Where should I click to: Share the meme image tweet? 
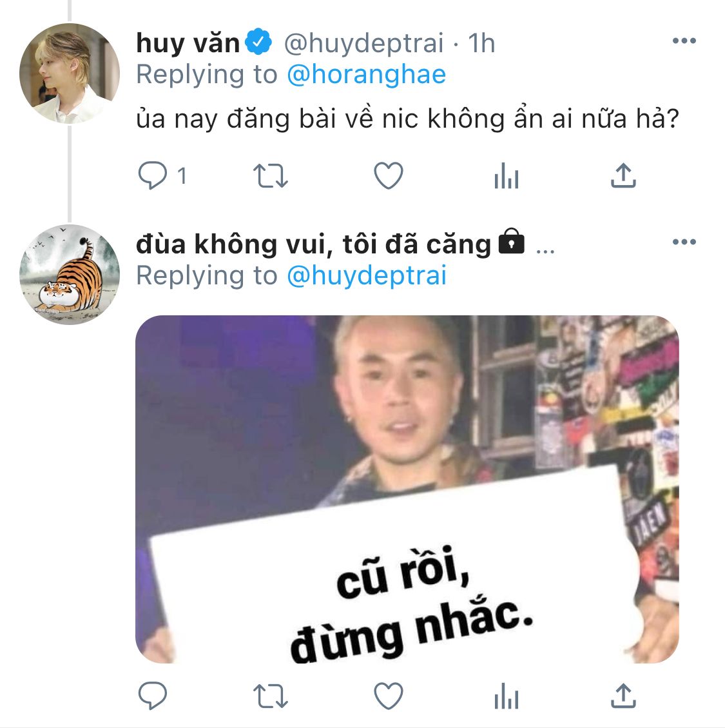tap(623, 696)
